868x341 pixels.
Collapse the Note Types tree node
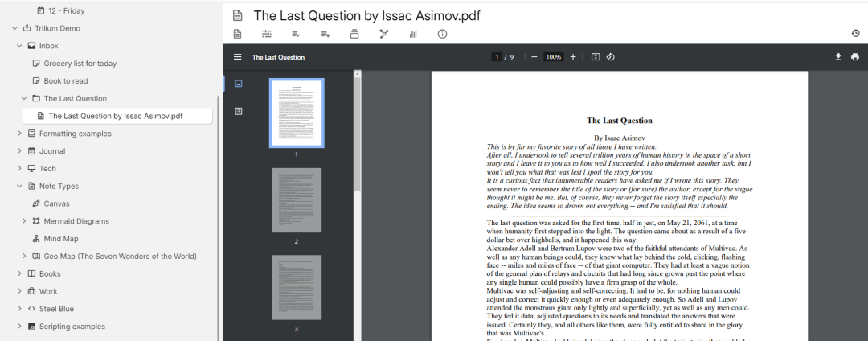[x=19, y=186]
